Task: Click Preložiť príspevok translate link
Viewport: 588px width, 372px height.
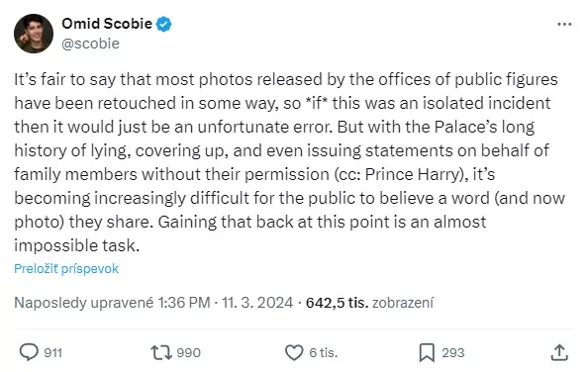Action: coord(66,268)
